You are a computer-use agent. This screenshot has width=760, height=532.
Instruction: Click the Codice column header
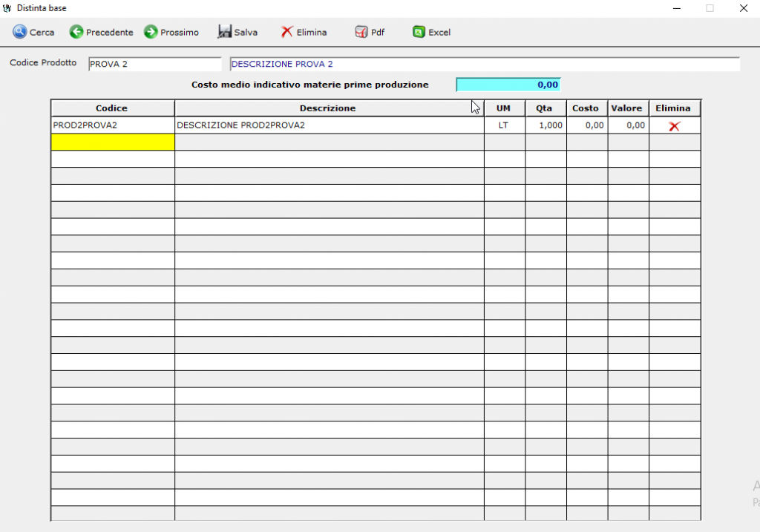click(x=112, y=108)
